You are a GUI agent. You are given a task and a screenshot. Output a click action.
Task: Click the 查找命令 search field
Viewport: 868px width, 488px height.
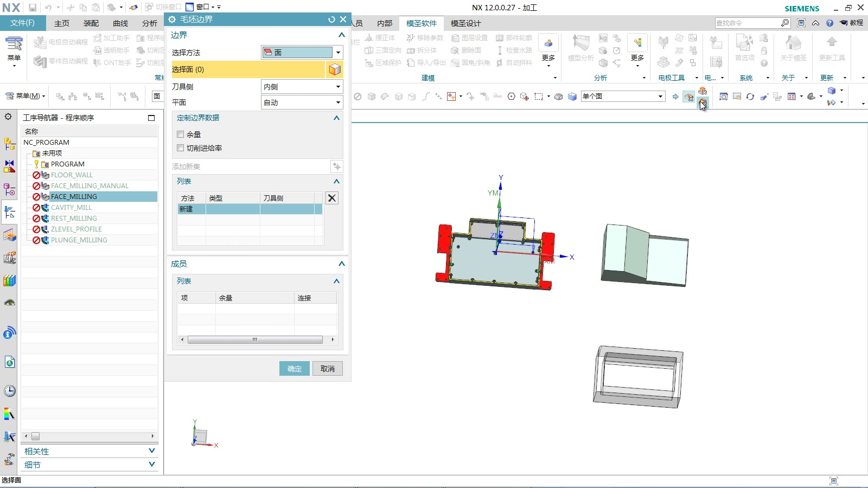748,23
